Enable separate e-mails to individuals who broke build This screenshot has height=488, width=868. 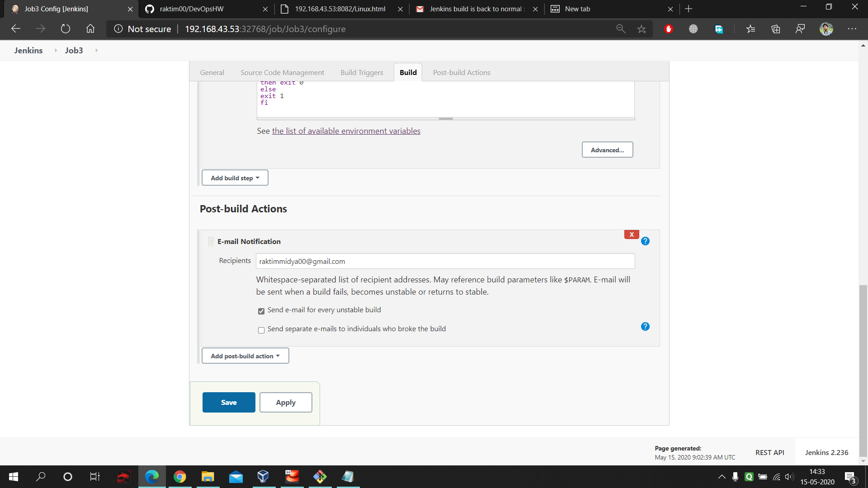pyautogui.click(x=261, y=330)
